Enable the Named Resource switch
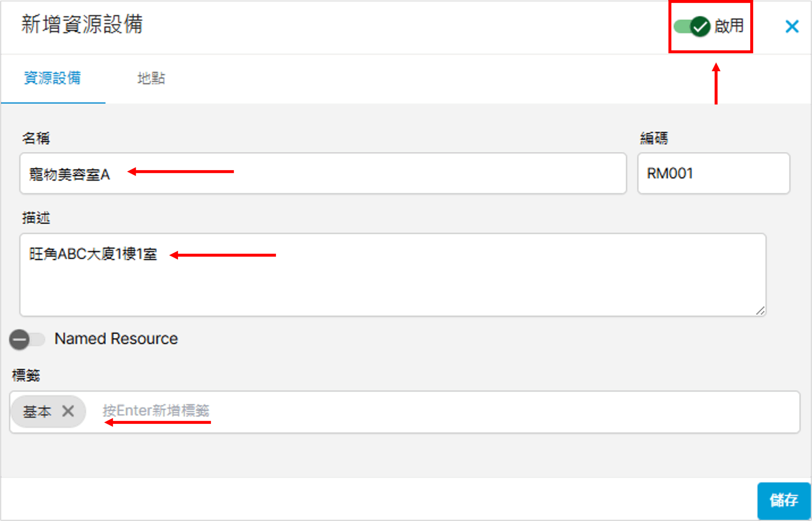 (x=27, y=339)
